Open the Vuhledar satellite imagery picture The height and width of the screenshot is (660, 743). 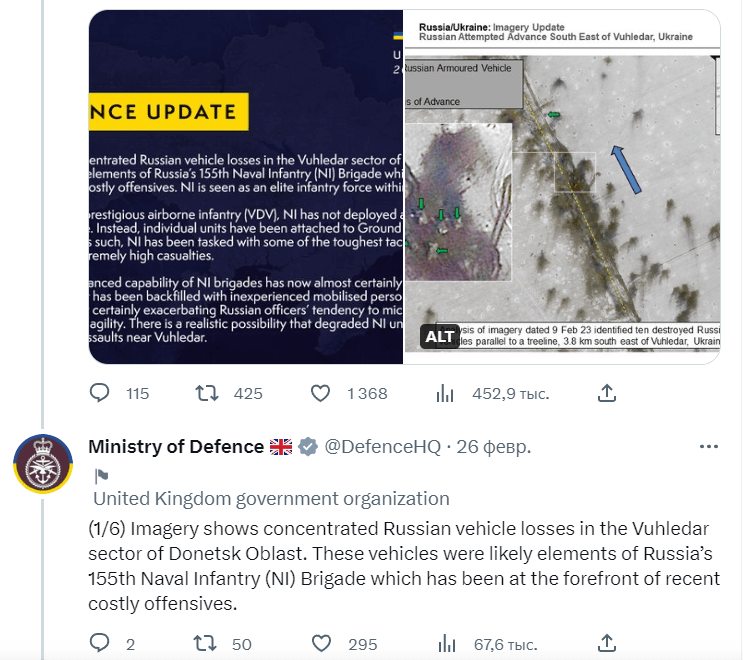(x=562, y=187)
